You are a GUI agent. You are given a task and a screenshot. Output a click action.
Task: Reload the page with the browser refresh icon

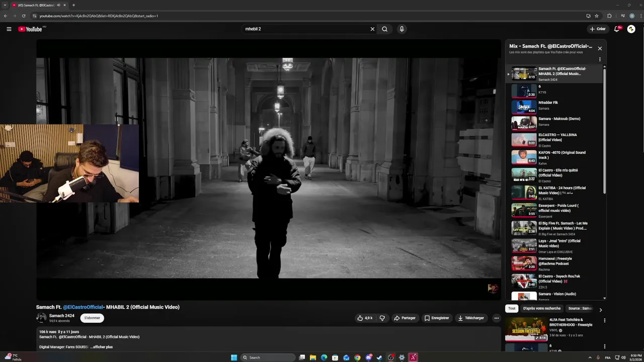pos(23,16)
